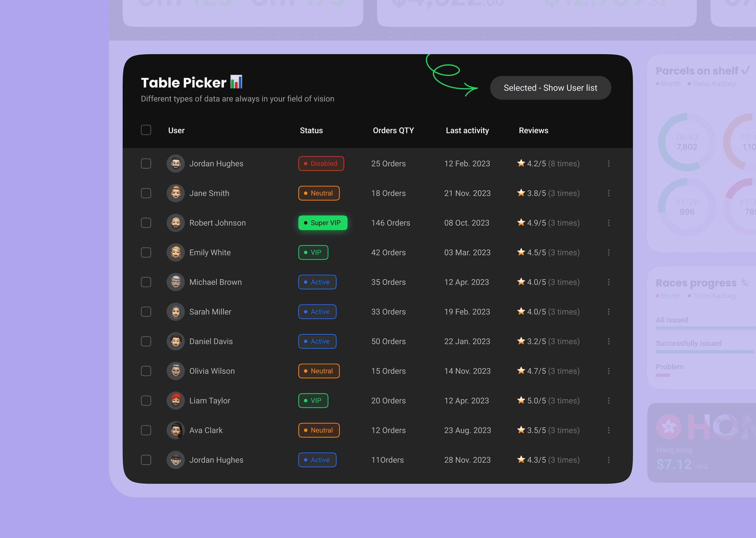Click the Super VIP status badge
Image resolution: width=756 pixels, height=538 pixels.
coord(323,223)
